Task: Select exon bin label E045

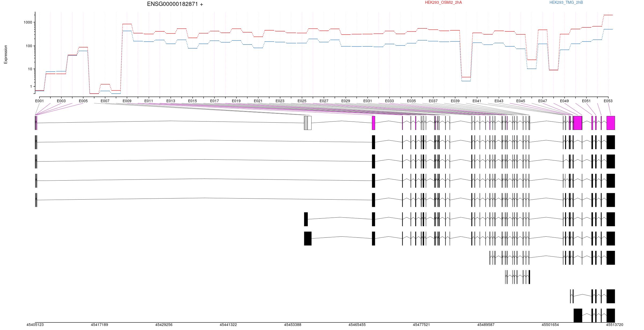Action: coord(521,101)
